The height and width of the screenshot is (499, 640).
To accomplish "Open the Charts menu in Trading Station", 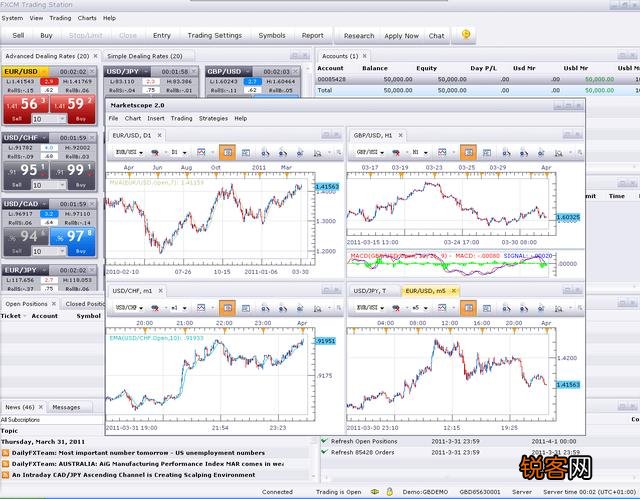I will click(87, 18).
